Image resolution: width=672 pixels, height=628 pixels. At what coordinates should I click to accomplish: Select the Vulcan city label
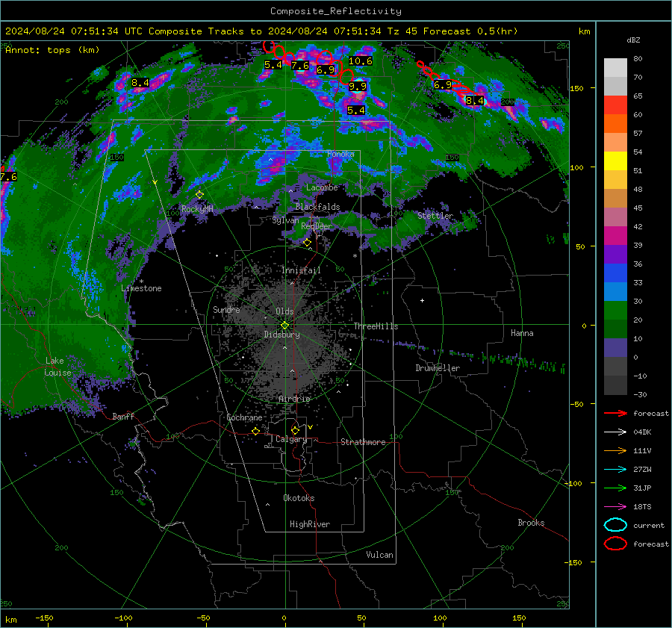[379, 555]
